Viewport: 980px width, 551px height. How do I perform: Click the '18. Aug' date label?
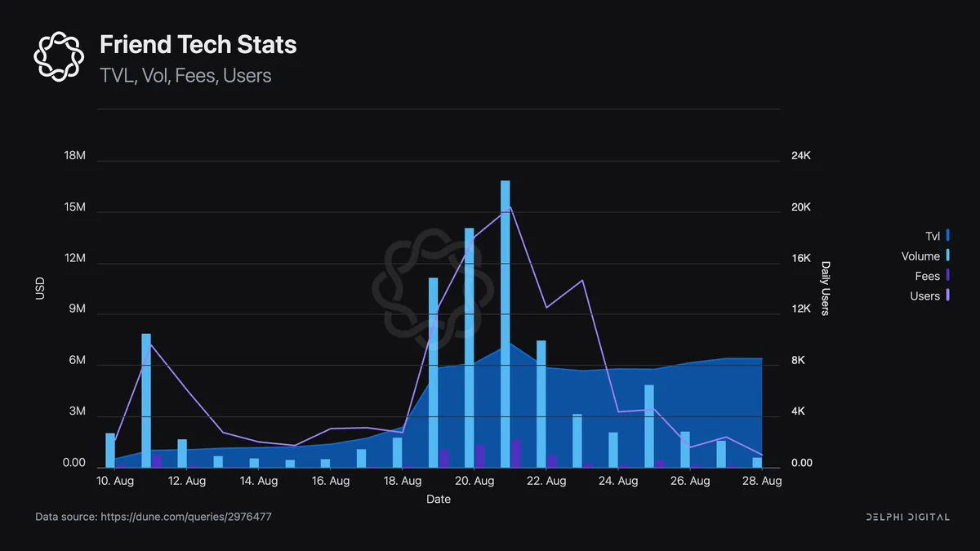[403, 481]
